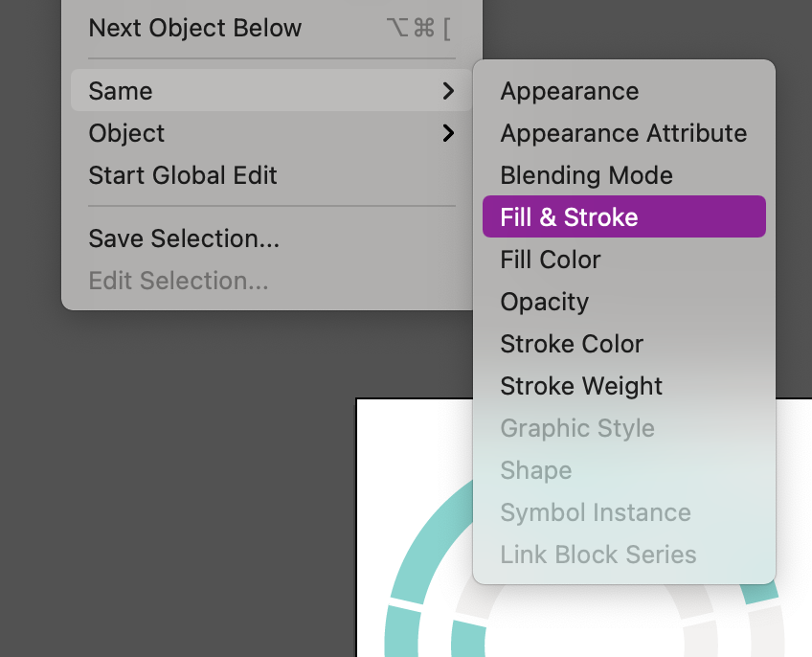The height and width of the screenshot is (657, 812).
Task: Click the highlighted Fill & Stroke item
Action: click(x=569, y=217)
